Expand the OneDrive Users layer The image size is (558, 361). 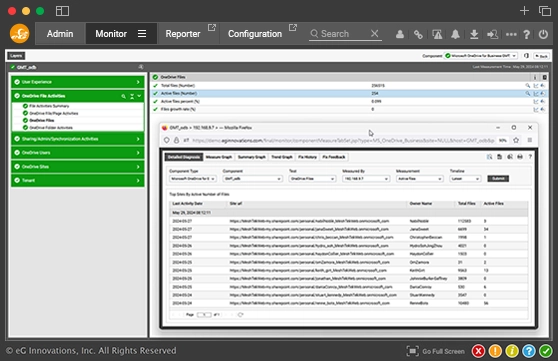click(x=77, y=153)
